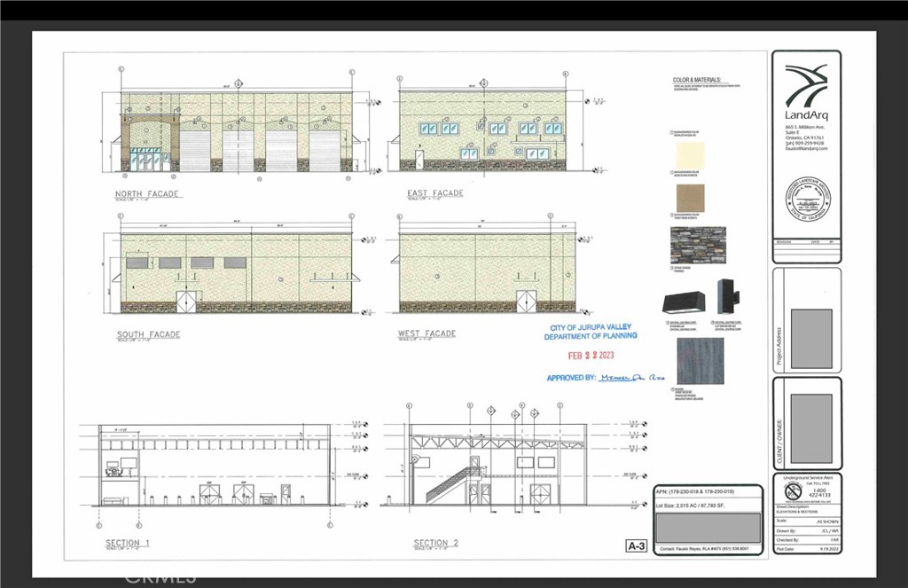Select the East Facade elevation drawing

[482, 129]
